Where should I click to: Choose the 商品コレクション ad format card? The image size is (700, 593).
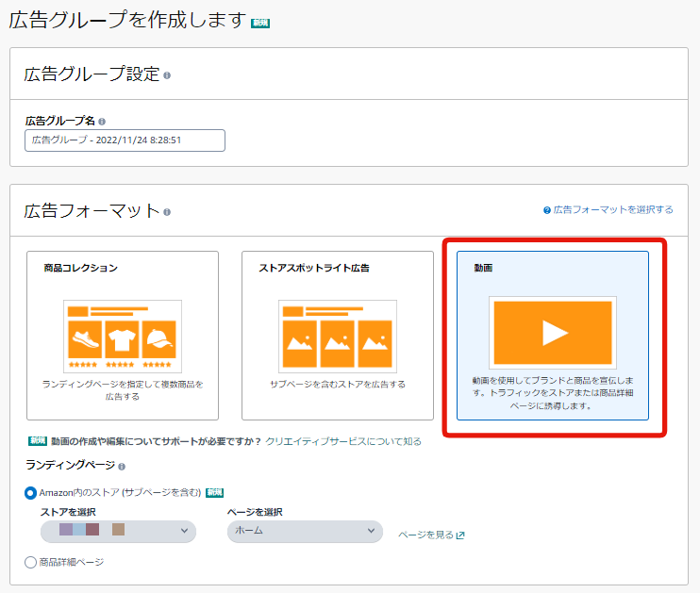pos(123,335)
